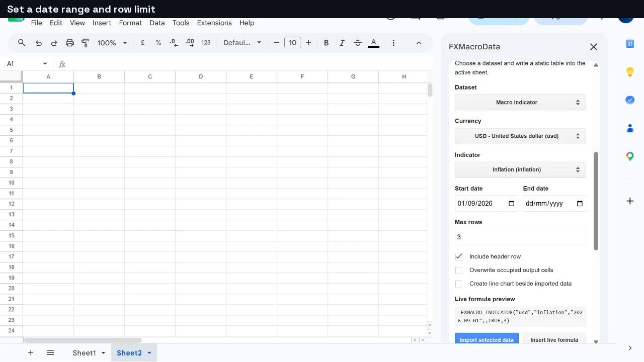Hide the menus with collapse arrow
Screen dimensions: 644x362
[419, 43]
